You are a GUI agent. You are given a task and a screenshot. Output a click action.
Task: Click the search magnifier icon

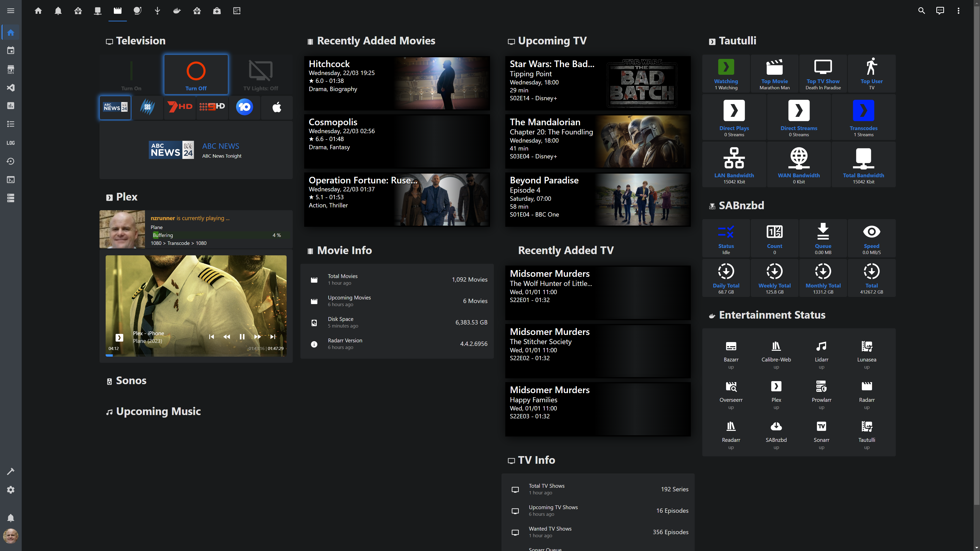921,11
